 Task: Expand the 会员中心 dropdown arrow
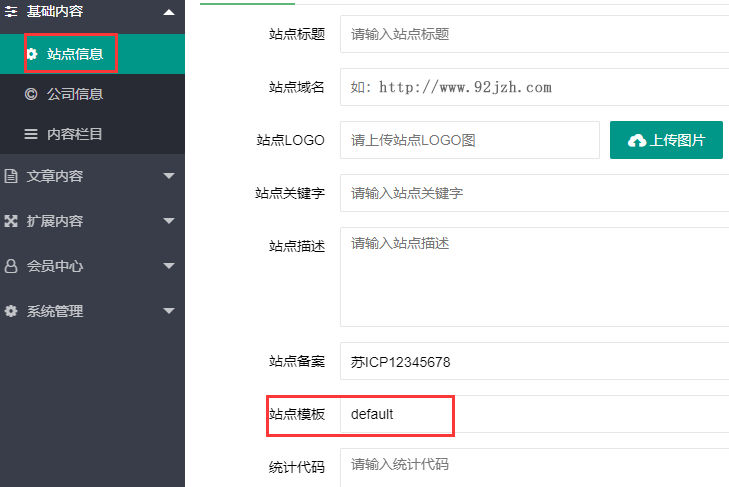pos(168,267)
